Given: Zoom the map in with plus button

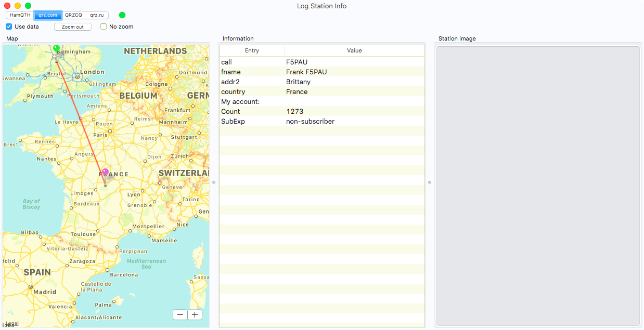Looking at the screenshot, I should [x=195, y=314].
